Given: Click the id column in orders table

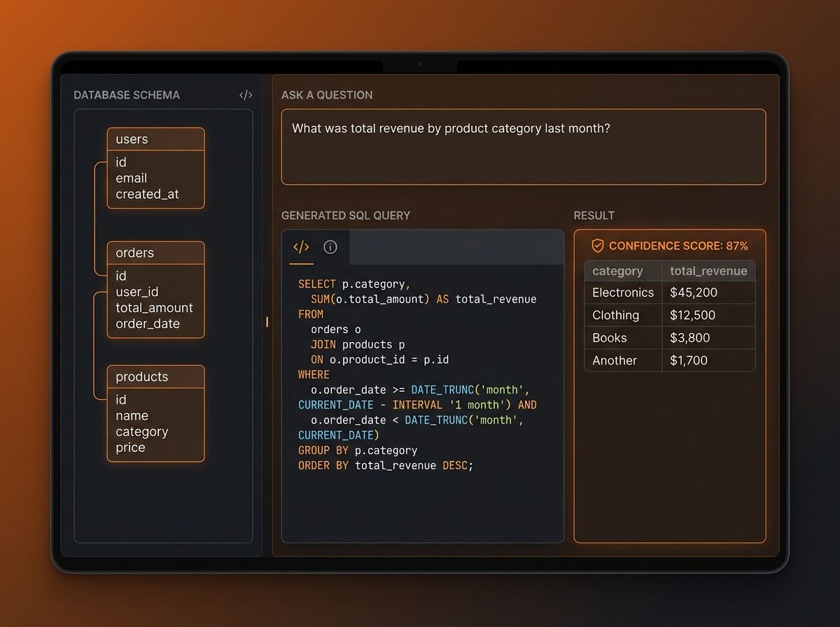Looking at the screenshot, I should point(121,276).
